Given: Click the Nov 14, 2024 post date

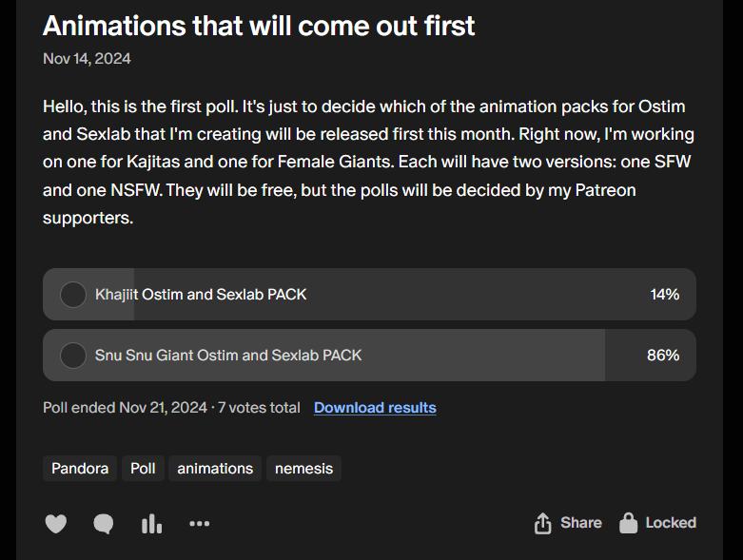Looking at the screenshot, I should (87, 59).
